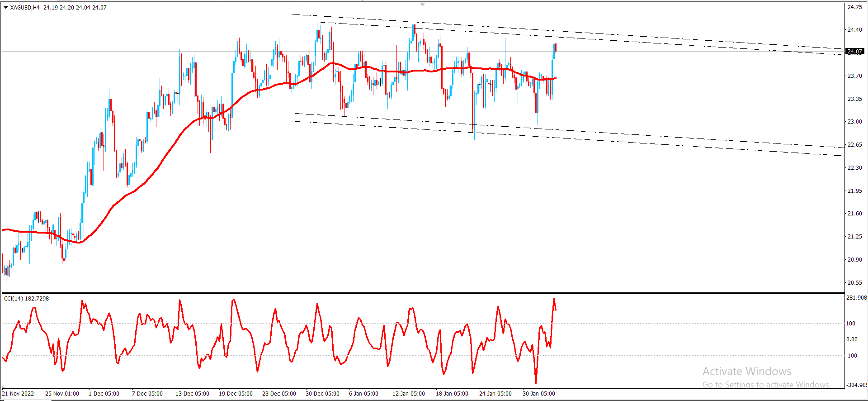Click CCI scale minimum -304.905
Image resolution: width=868 pixels, height=401 pixels.
857,385
